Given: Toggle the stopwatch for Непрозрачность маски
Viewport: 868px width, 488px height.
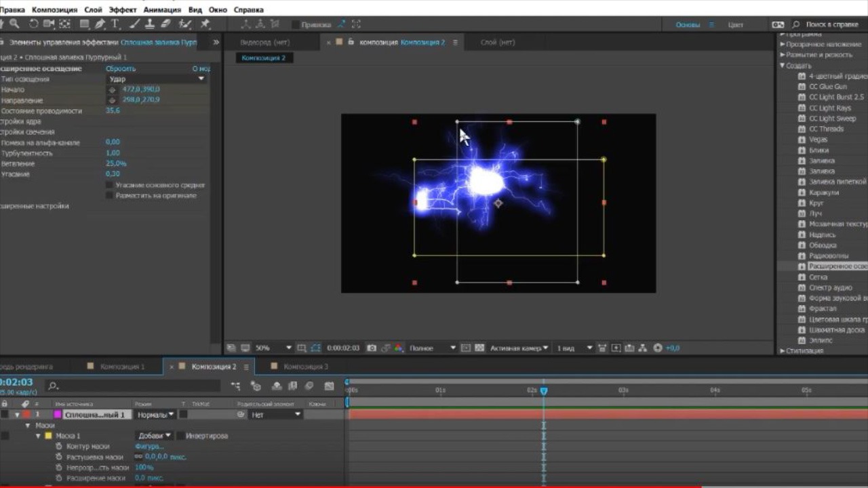Looking at the screenshot, I should (x=60, y=467).
